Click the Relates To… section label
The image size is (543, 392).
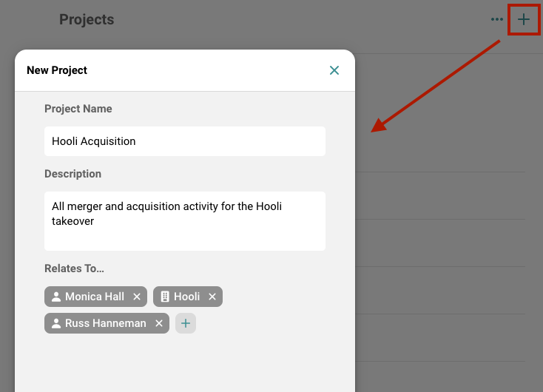74,268
